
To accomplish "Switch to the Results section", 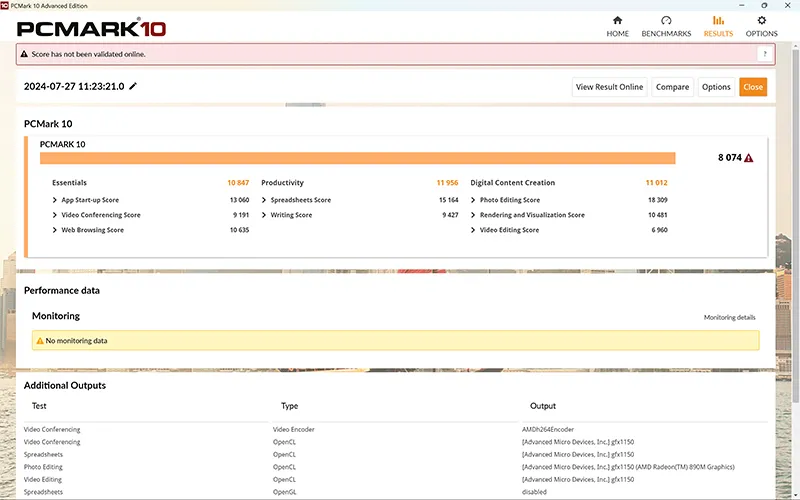I will click(718, 27).
